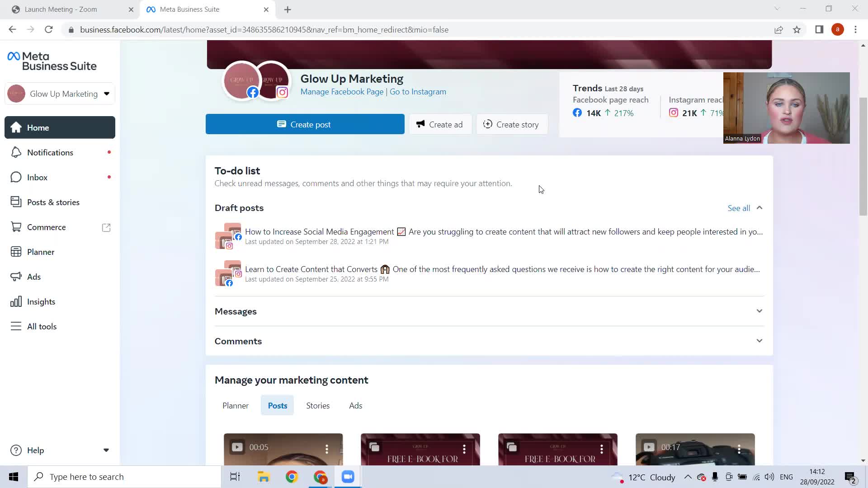
Task: Click Commerce external link icon
Action: point(106,227)
